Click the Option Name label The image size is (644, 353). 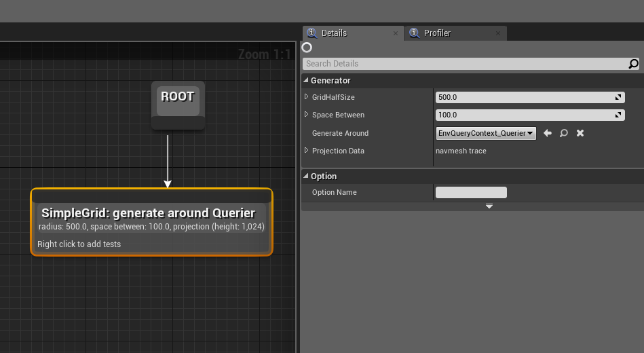pos(335,192)
